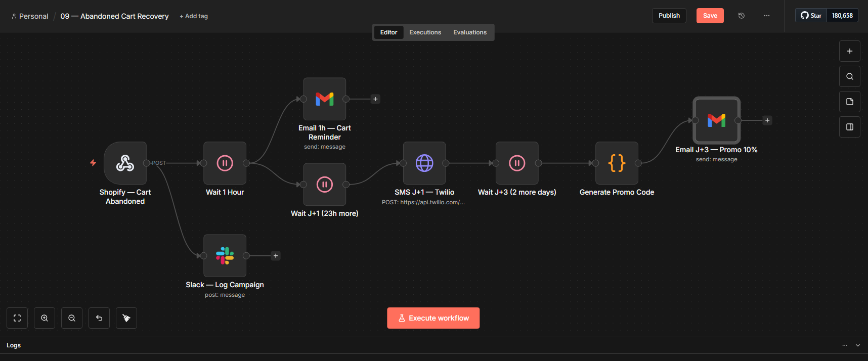
Task: Click the workflow name Abandoned Cart Recovery
Action: click(114, 16)
